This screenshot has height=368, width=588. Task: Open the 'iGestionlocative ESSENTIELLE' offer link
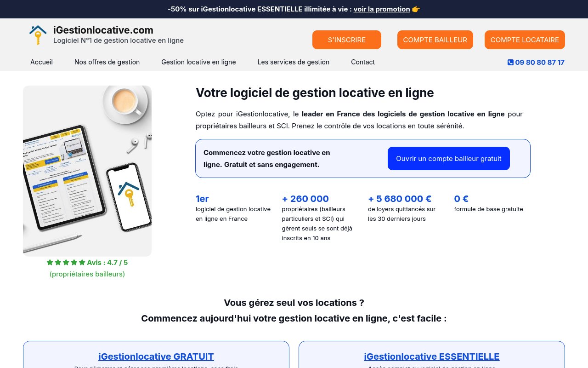432,356
